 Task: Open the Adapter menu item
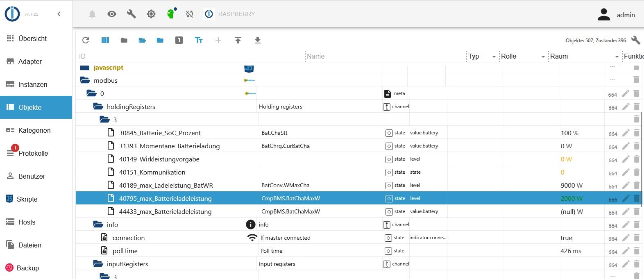click(30, 61)
